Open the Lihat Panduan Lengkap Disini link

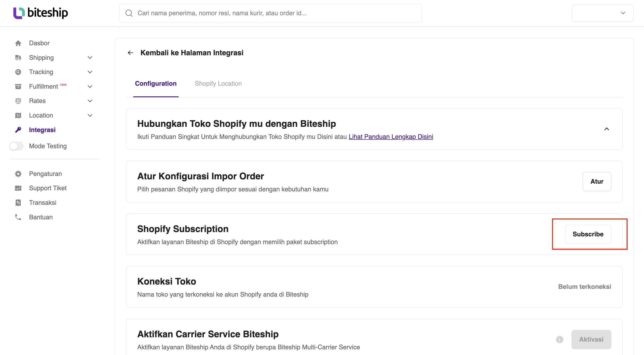[x=391, y=137]
